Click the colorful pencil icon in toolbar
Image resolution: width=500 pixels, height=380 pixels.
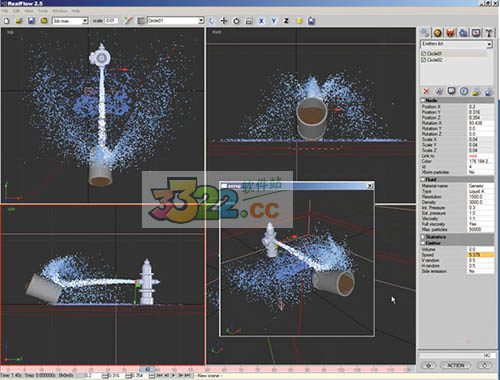point(129,21)
